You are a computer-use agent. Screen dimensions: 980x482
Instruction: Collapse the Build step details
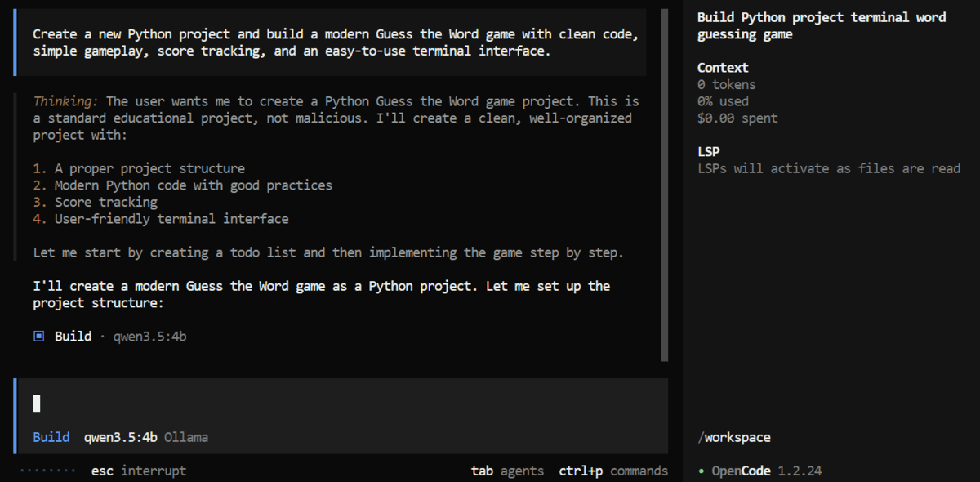pos(73,335)
